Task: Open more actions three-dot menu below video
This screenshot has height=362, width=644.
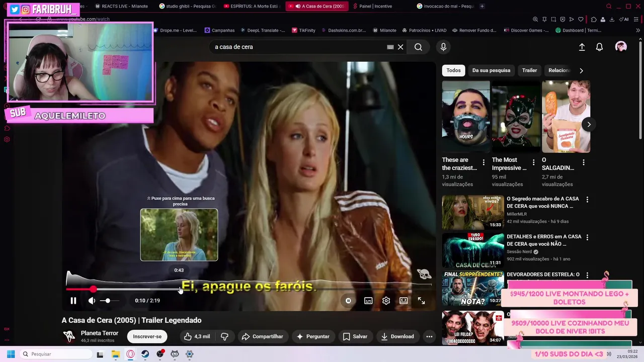Action: pyautogui.click(x=429, y=336)
